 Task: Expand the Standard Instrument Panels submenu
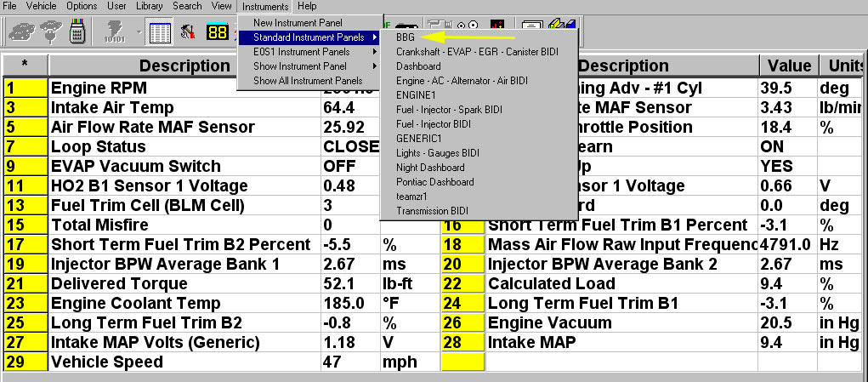point(308,37)
